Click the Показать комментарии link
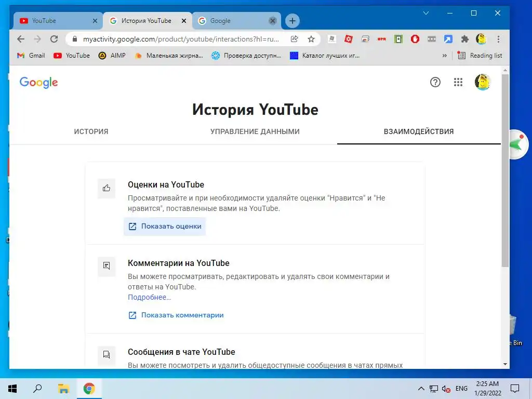532x399 pixels. pyautogui.click(x=176, y=315)
